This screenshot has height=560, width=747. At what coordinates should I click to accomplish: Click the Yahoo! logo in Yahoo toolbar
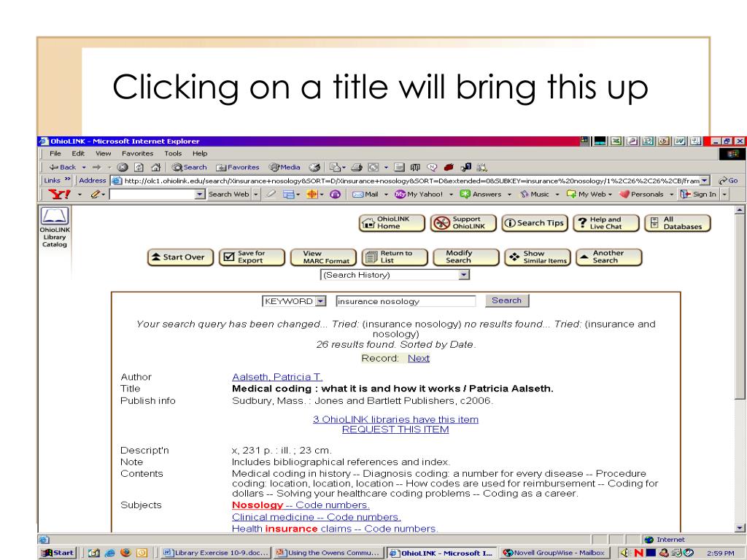tap(60, 194)
